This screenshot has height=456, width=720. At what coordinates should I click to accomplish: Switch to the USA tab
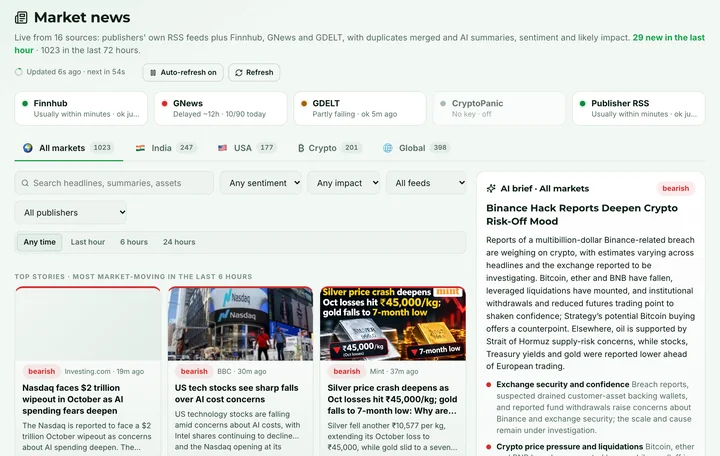point(248,148)
